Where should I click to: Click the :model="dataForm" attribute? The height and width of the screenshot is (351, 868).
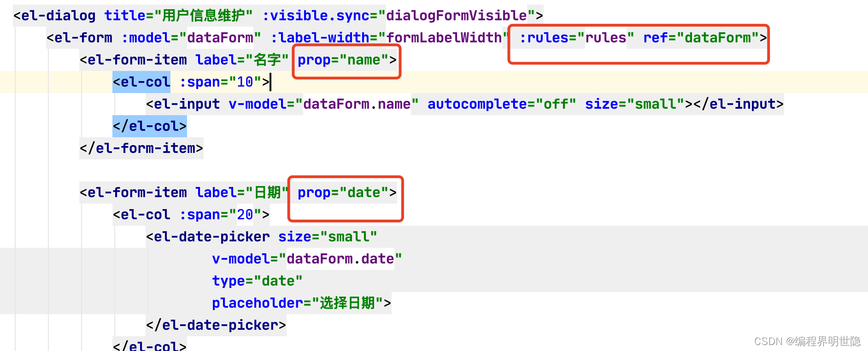click(x=191, y=38)
